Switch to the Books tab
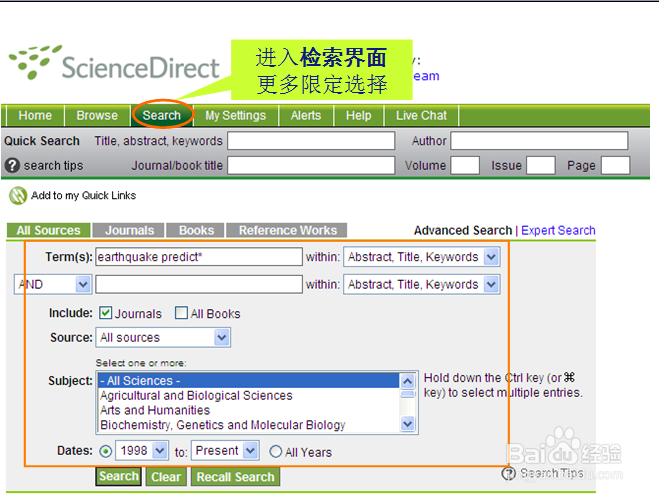Image resolution: width=659 pixels, height=497 pixels. coord(196,230)
